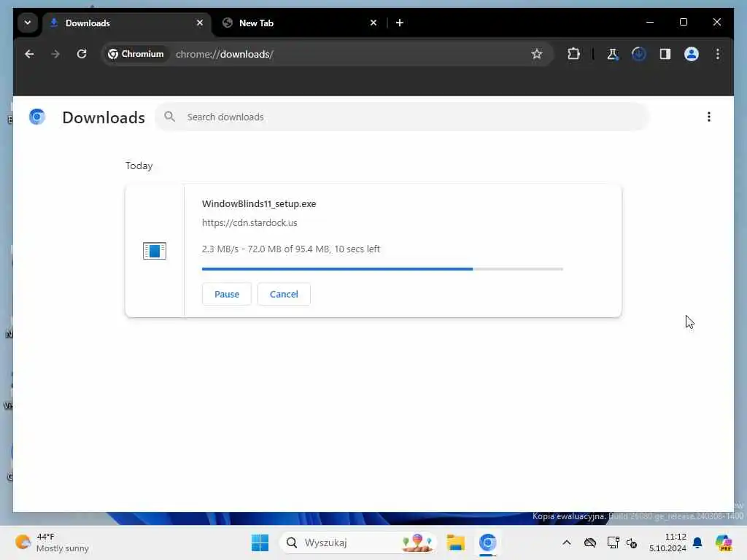
Task: Minimize the Chromium window
Action: pyautogui.click(x=650, y=23)
